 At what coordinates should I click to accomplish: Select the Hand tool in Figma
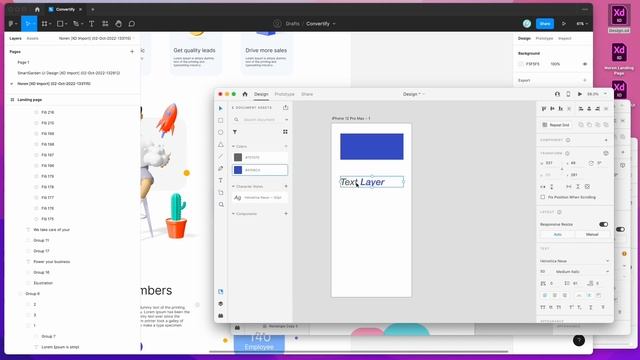coord(118,24)
